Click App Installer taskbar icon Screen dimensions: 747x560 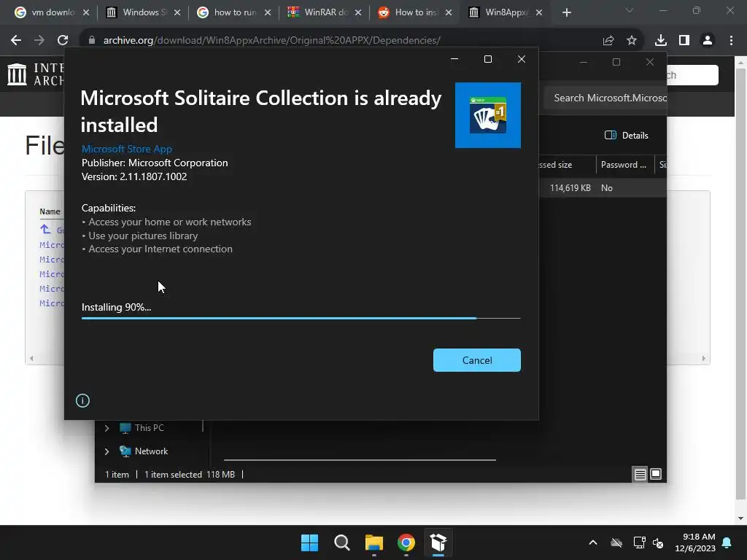[438, 542]
